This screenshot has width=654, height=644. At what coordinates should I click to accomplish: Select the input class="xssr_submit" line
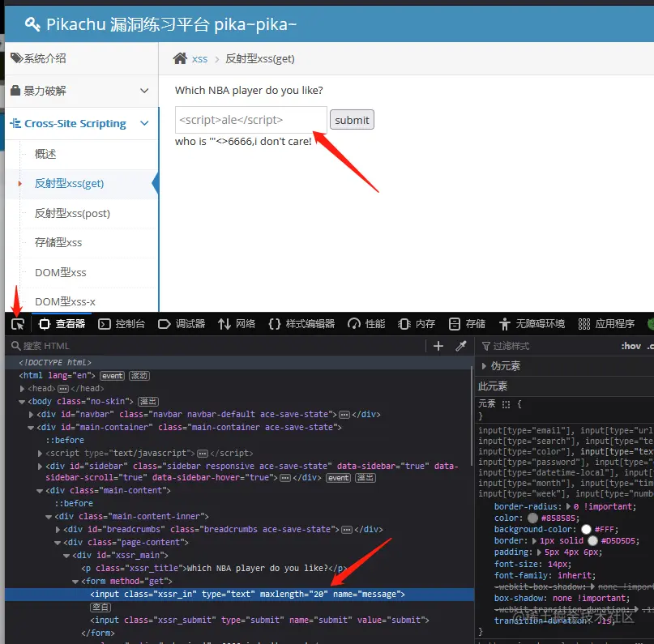coord(259,620)
